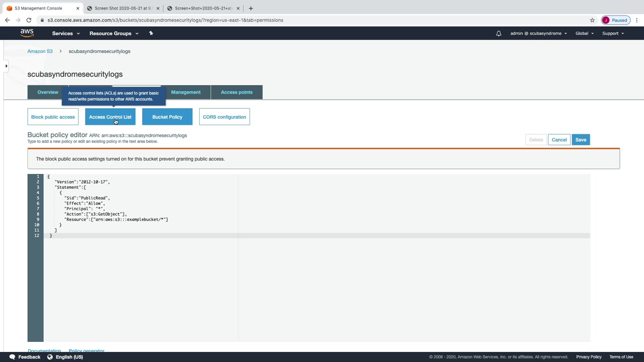Click the "Statement":[ line in the editor
The width and height of the screenshot is (644, 362).
coord(70,188)
